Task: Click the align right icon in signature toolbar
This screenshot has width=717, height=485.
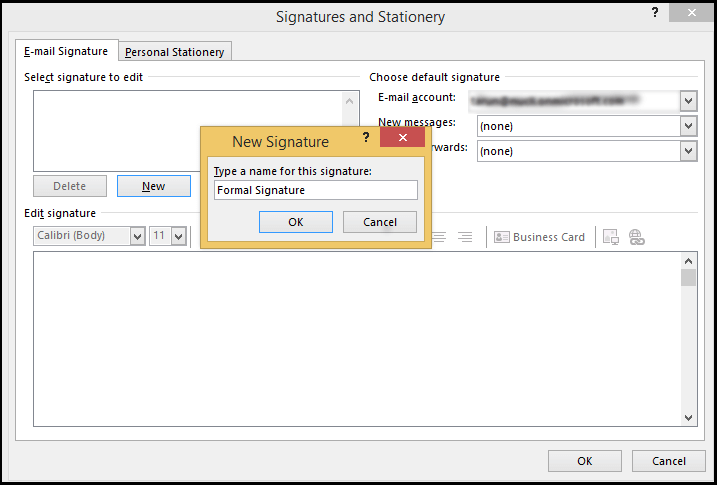Action: coord(465,237)
